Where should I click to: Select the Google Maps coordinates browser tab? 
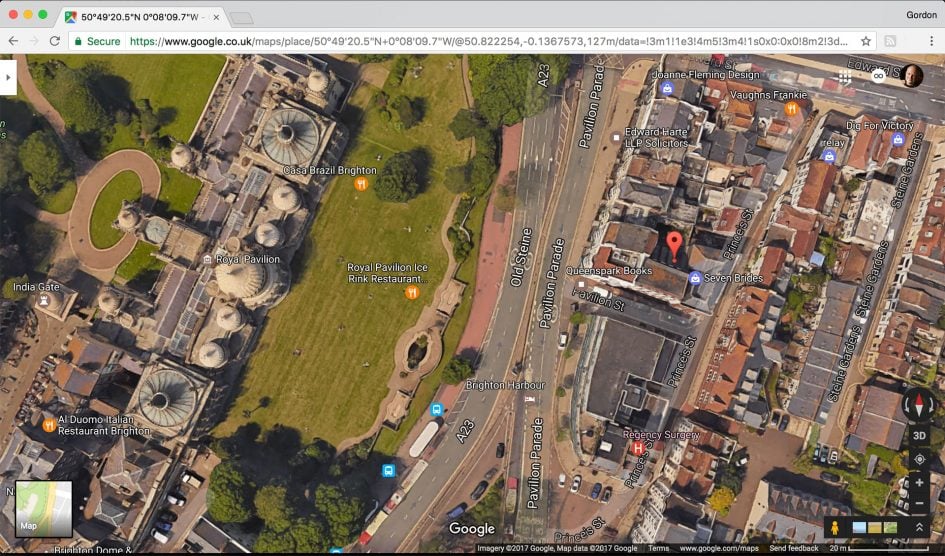tap(140, 17)
